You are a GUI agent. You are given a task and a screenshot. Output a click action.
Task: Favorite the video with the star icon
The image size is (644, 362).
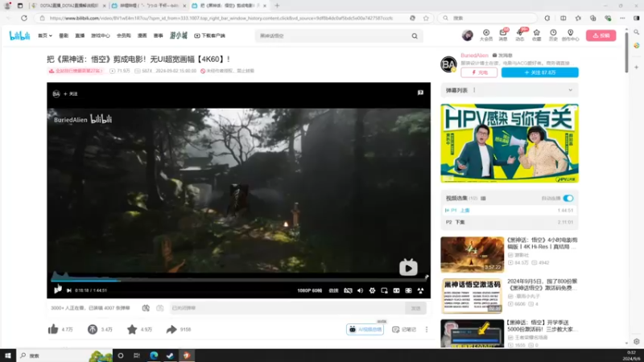point(132,329)
